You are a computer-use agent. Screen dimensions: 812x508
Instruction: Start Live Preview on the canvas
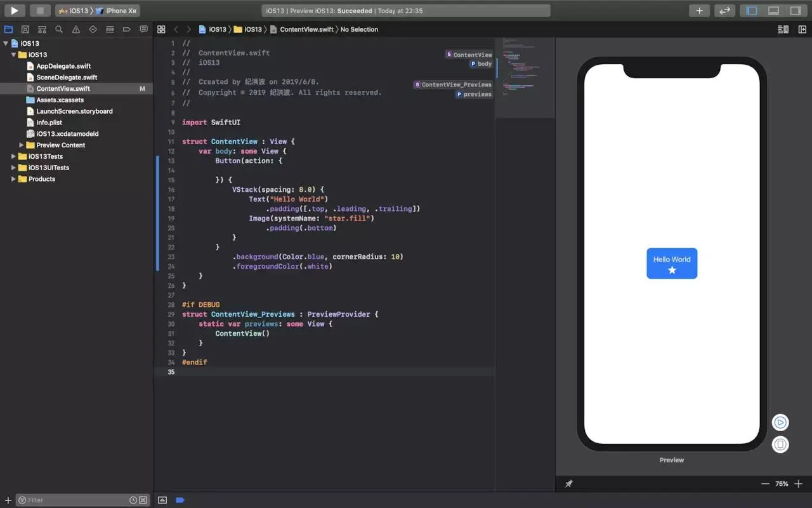coord(780,422)
